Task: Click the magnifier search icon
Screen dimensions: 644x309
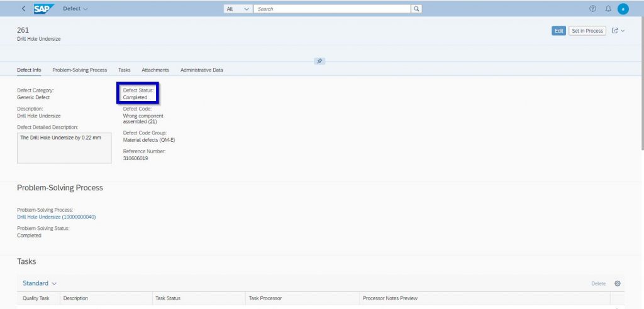Action: (x=416, y=9)
